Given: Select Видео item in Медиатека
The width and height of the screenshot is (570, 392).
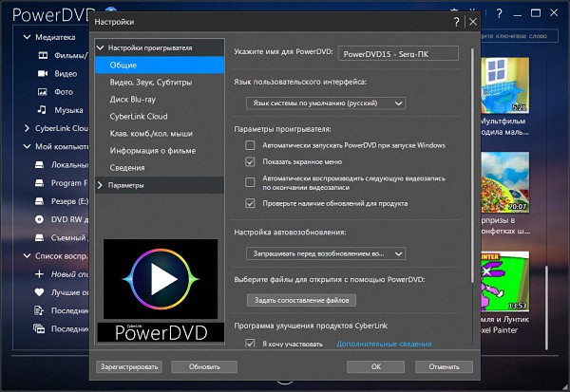Looking at the screenshot, I should 66,74.
